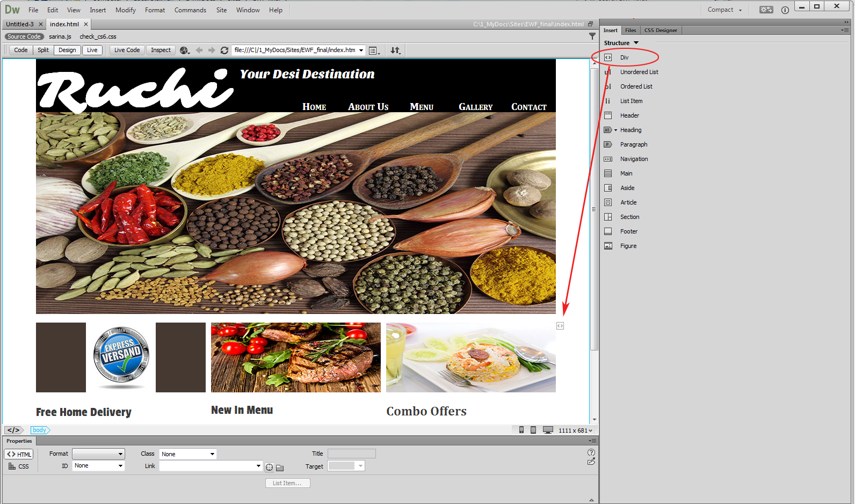Image resolution: width=855 pixels, height=504 pixels.
Task: Click the file management arrows icon
Action: 395,50
